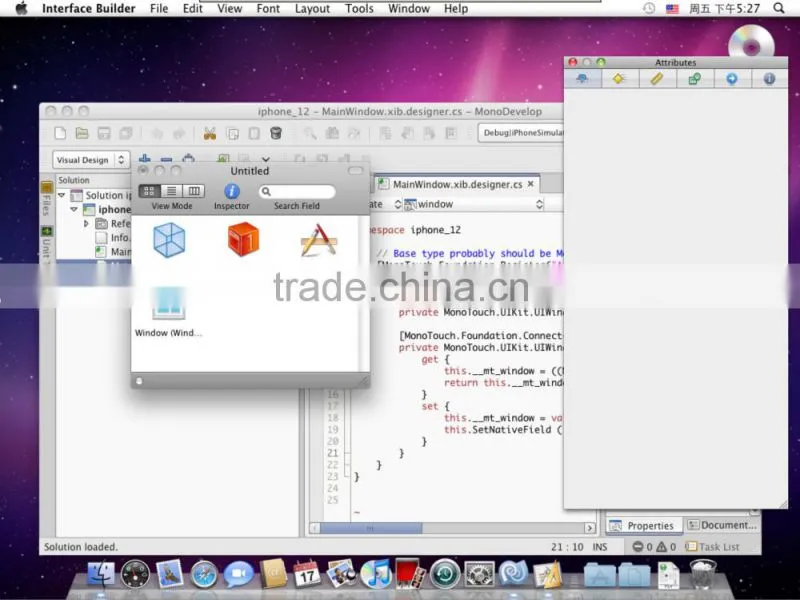Image resolution: width=800 pixels, height=600 pixels.
Task: Open Spotlight search in menu bar
Action: [779, 8]
